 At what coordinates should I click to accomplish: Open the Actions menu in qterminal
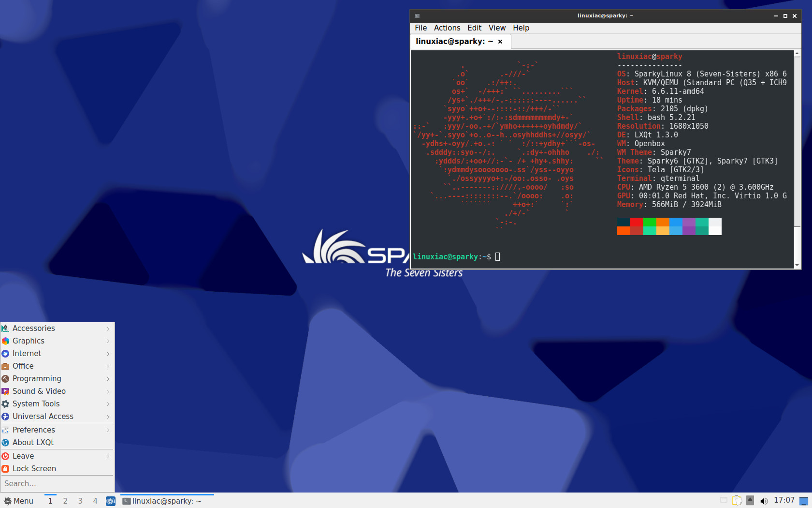coord(447,28)
